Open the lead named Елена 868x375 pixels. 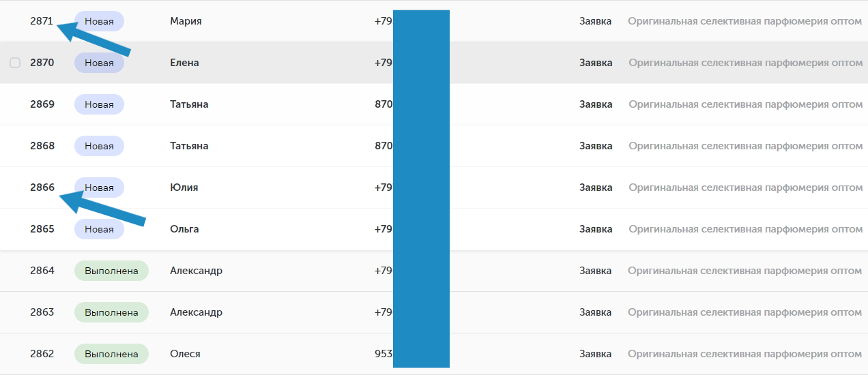184,63
